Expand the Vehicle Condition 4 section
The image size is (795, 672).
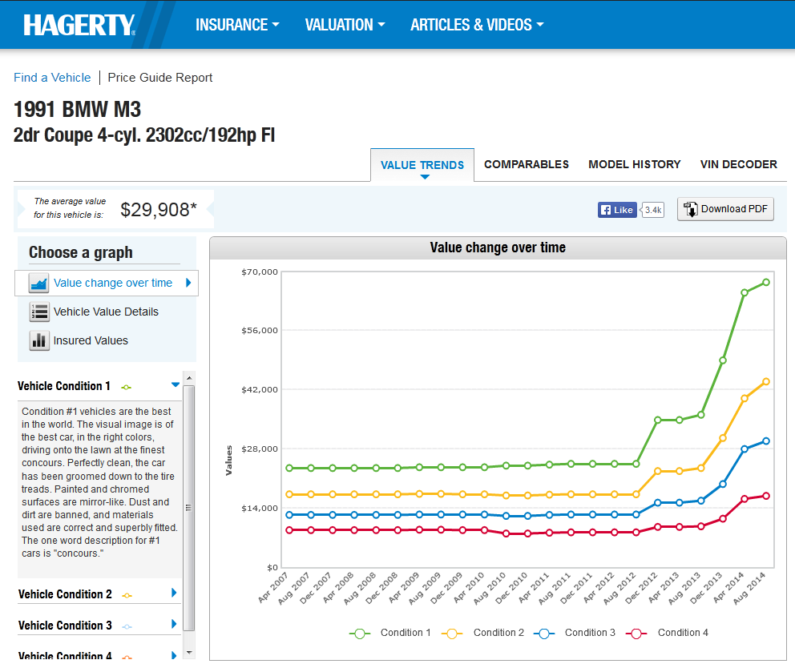click(174, 654)
